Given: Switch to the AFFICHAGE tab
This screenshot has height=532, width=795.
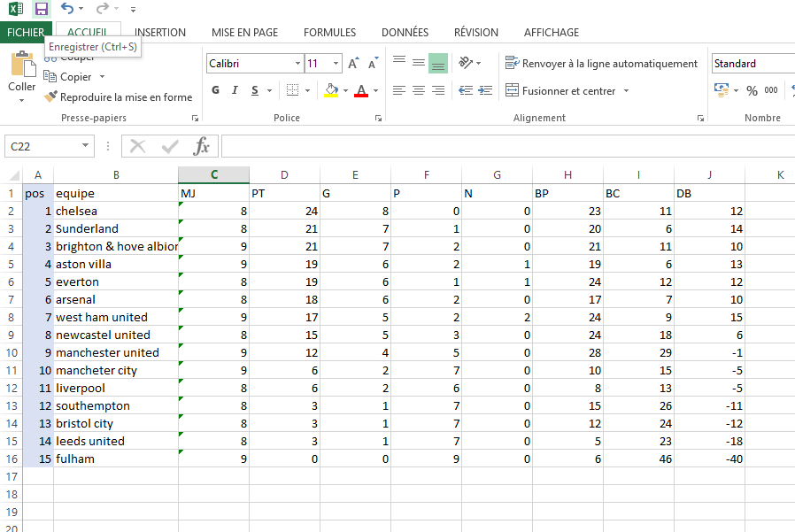Looking at the screenshot, I should [552, 33].
